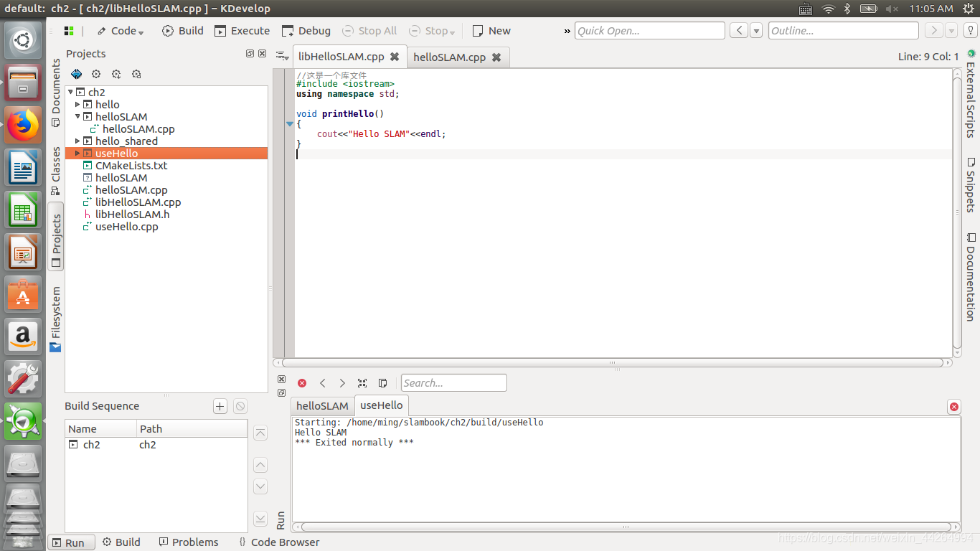Select useHello.cpp in the project tree
The height and width of the screenshot is (551, 980).
coord(126,226)
